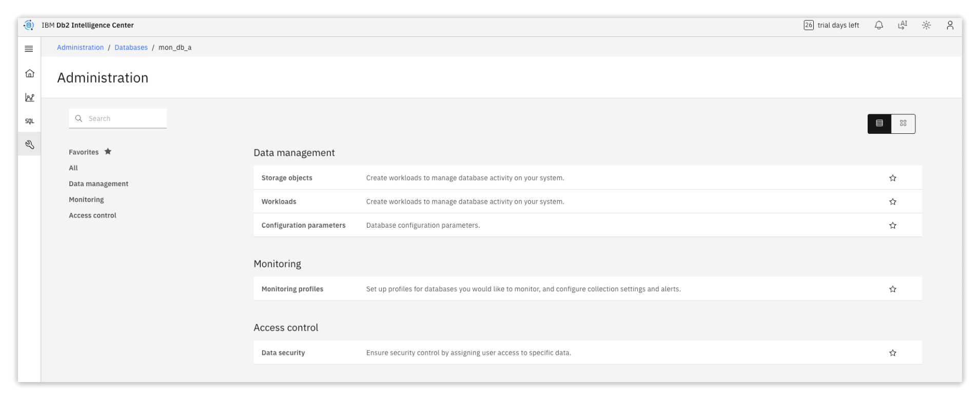Click the 'trial days left' text
Screen dimensions: 980x400
(838, 25)
